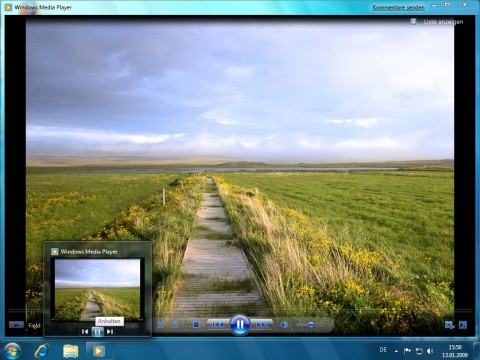The height and width of the screenshot is (360, 480).
Task: Toggle repeat mode in player controls
Action: (175, 324)
